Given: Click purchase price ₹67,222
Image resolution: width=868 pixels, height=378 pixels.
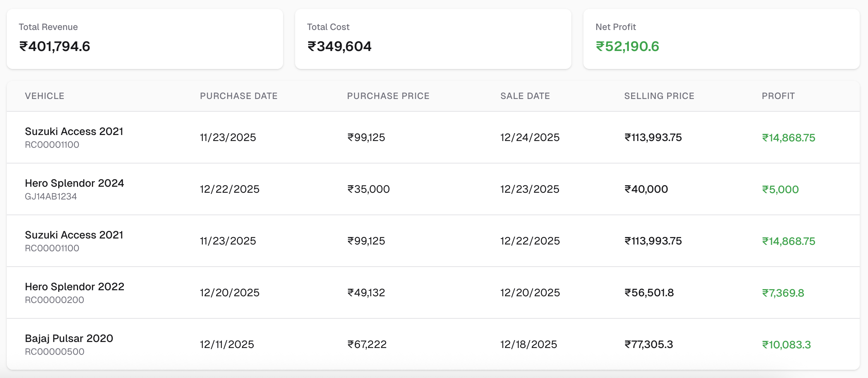Looking at the screenshot, I should click(367, 344).
